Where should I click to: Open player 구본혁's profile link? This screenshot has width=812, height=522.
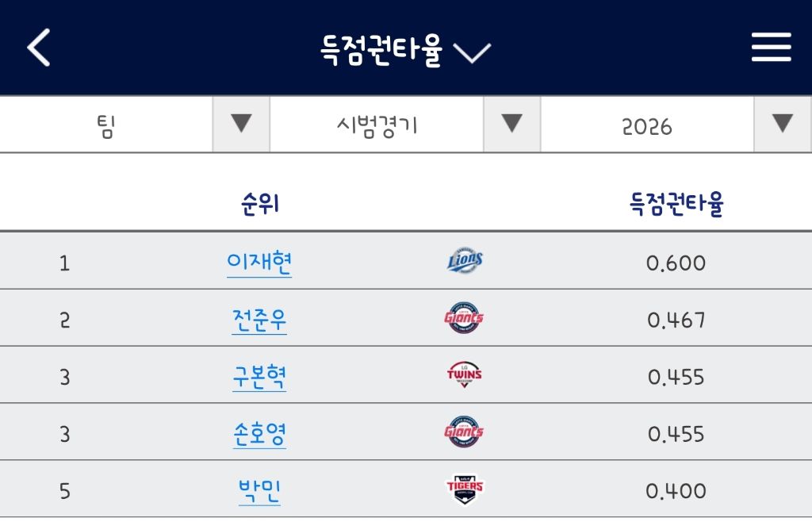(259, 377)
